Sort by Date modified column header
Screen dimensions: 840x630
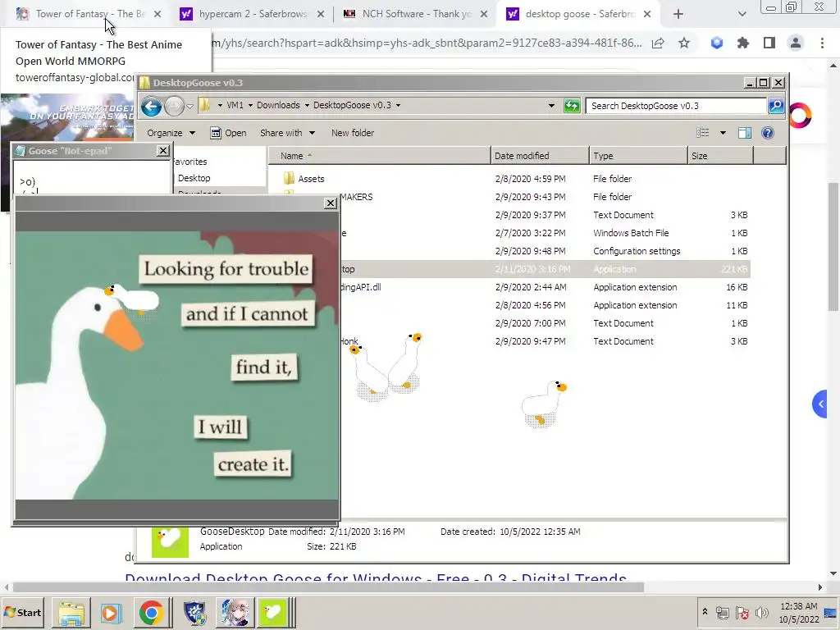tap(540, 156)
